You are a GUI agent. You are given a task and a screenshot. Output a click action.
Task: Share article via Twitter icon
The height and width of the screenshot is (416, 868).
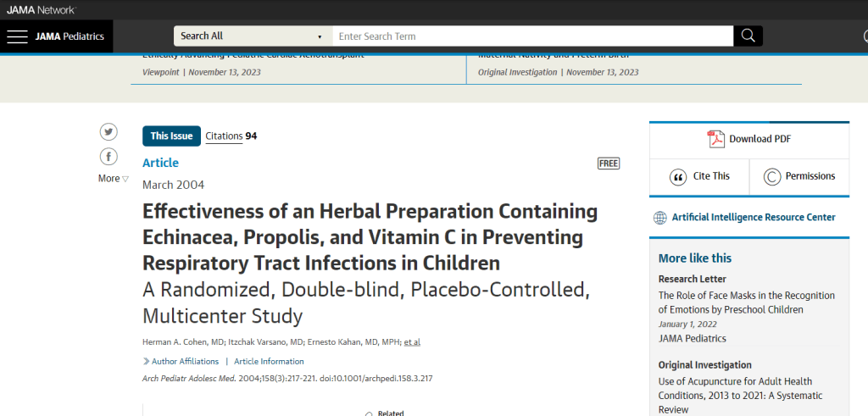pos(108,131)
